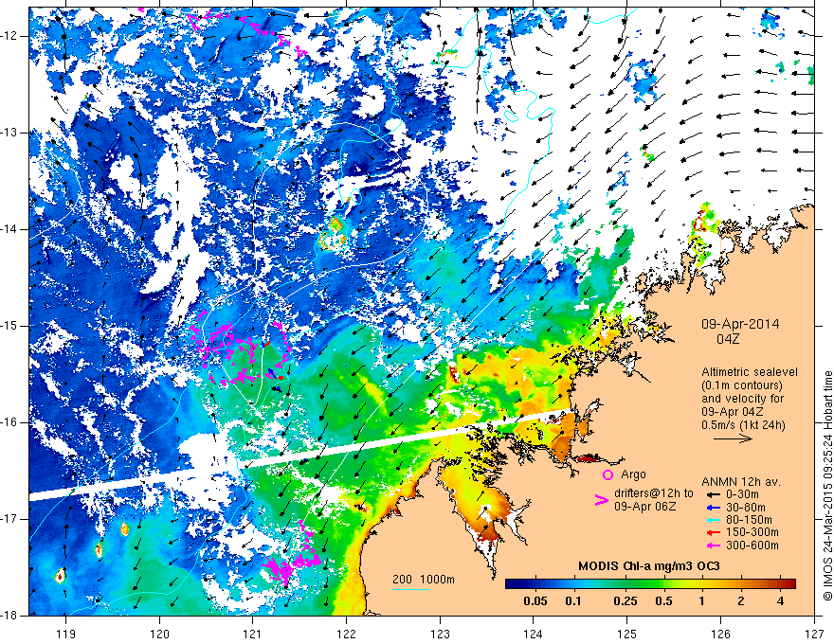Click the "Argo" legend label
Screen dimensions: 834x644
click(x=633, y=474)
